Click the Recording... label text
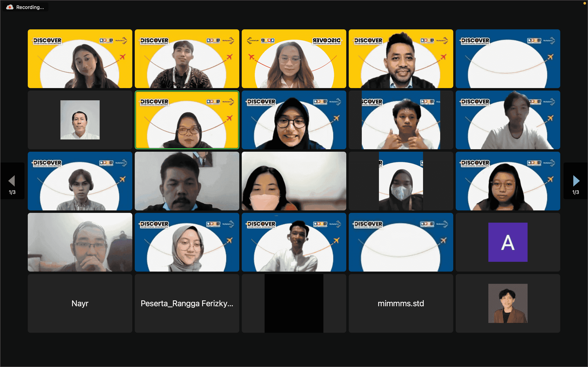The width and height of the screenshot is (588, 367). click(x=30, y=7)
